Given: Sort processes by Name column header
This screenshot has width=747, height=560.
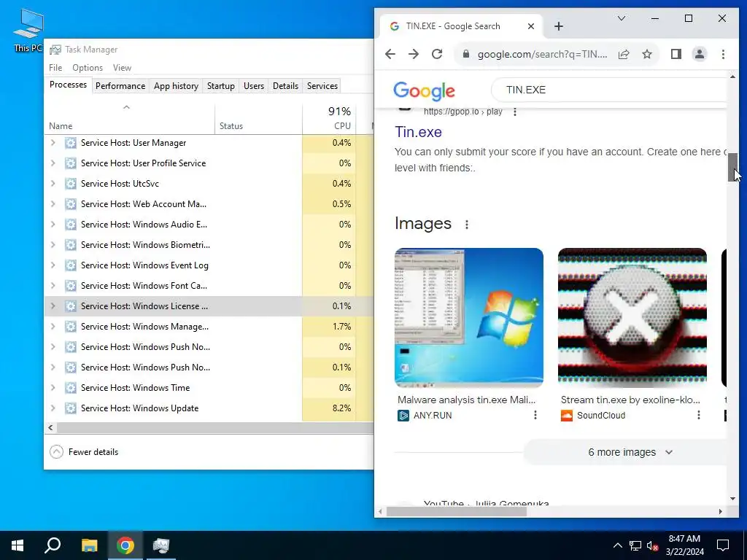Looking at the screenshot, I should [x=129, y=119].
